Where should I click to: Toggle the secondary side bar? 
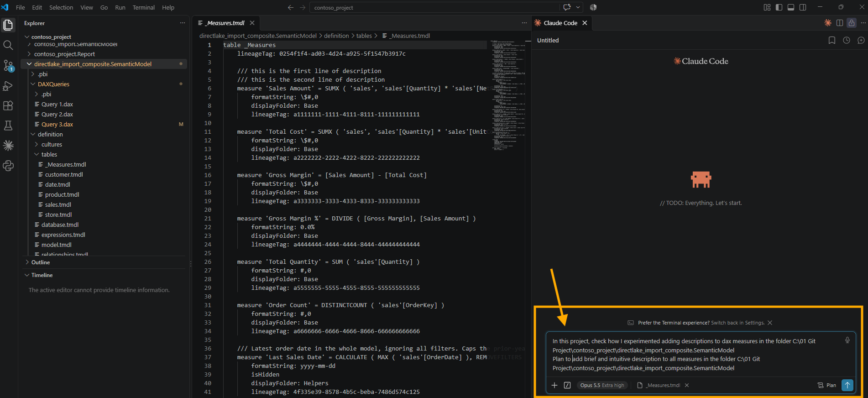click(x=803, y=7)
